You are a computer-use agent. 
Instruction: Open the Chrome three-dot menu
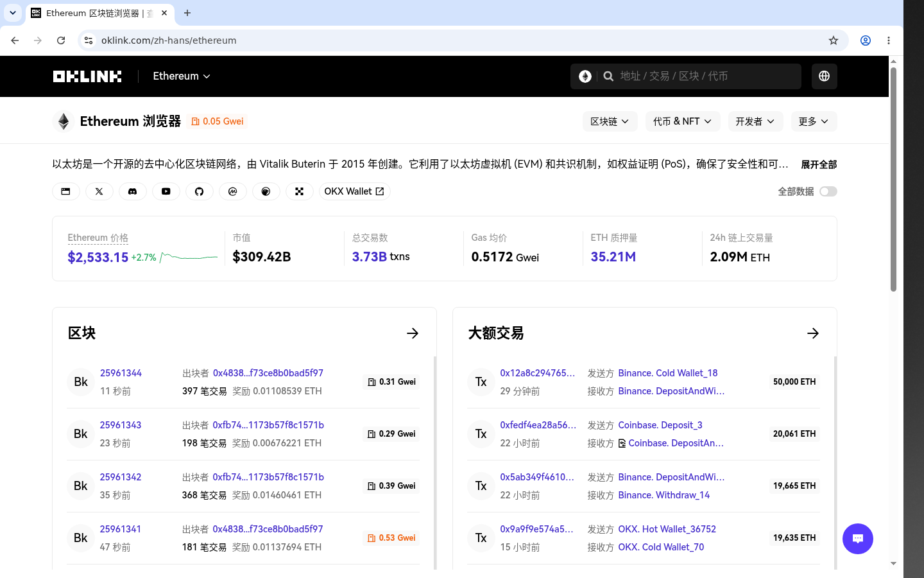(888, 40)
